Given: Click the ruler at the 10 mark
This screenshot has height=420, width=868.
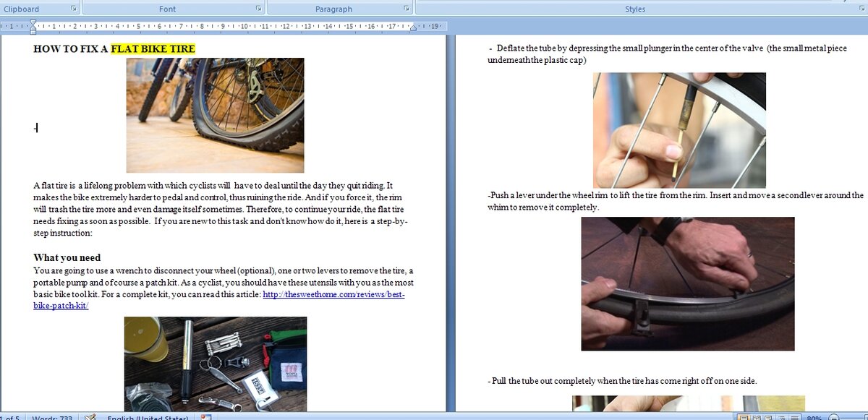Looking at the screenshot, I should (x=245, y=26).
